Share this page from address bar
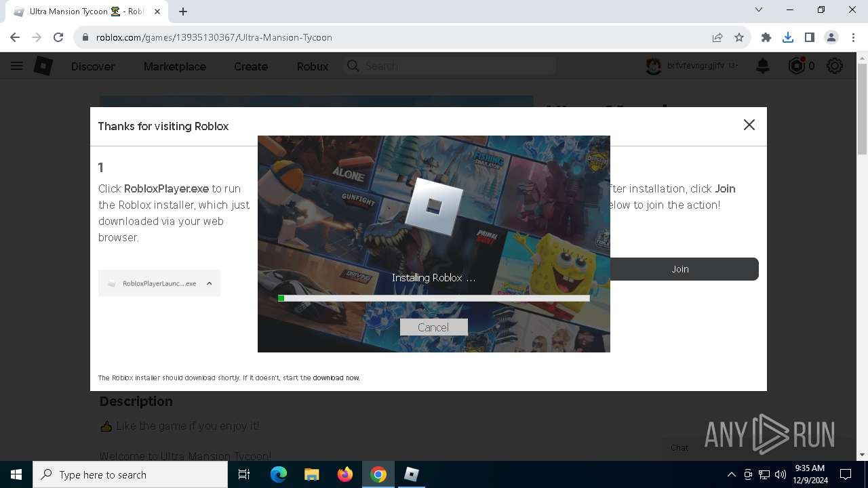Image resolution: width=868 pixels, height=488 pixels. [x=717, y=37]
